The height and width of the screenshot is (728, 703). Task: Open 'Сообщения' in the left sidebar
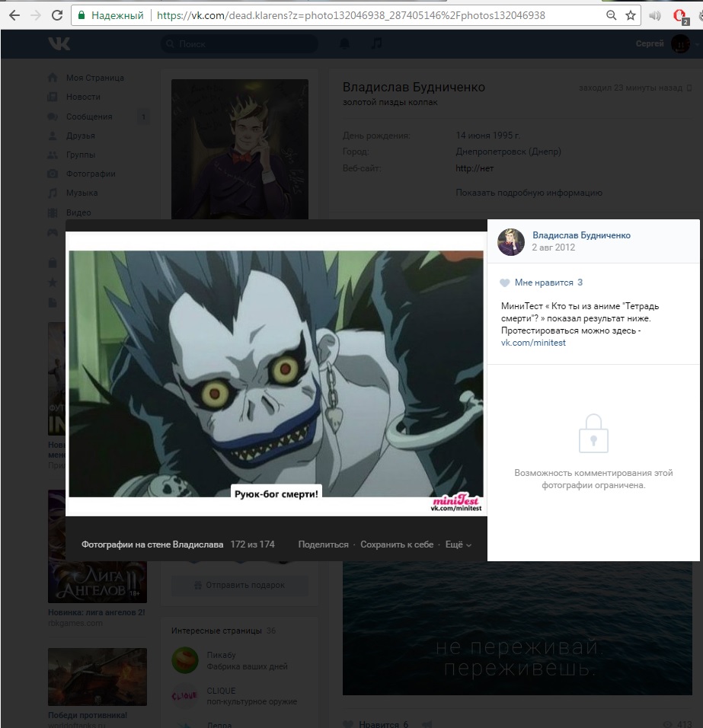pyautogui.click(x=89, y=117)
